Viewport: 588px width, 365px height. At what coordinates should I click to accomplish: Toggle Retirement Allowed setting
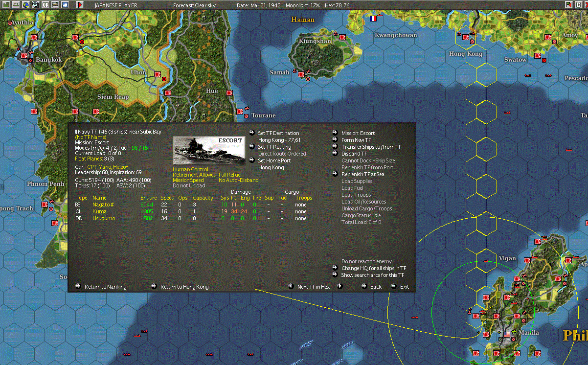tap(194, 175)
